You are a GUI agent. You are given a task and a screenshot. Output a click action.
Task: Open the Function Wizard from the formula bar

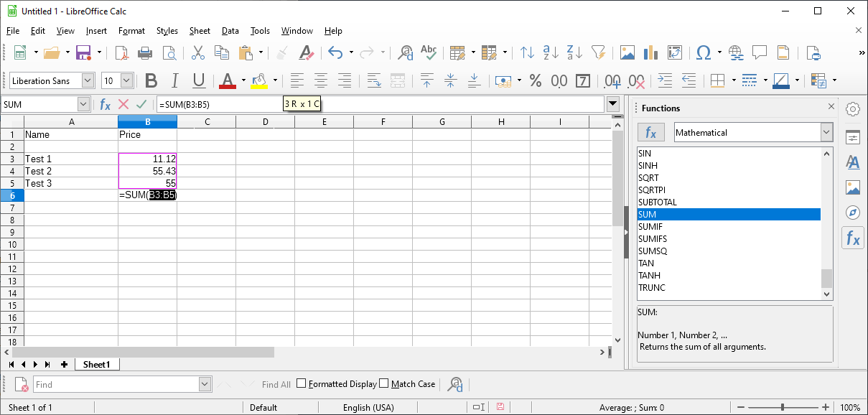106,104
